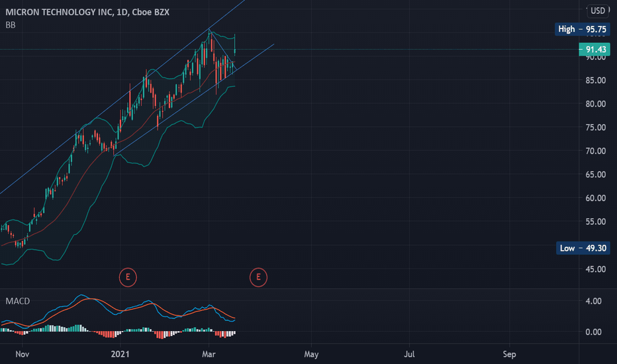Click the MACD 0.00 scale label
Viewport: 617px width, 364px height.
coord(593,332)
